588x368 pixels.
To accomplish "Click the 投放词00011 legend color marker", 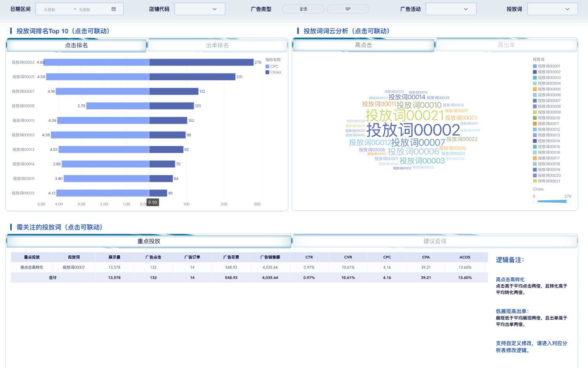I will tap(535, 124).
